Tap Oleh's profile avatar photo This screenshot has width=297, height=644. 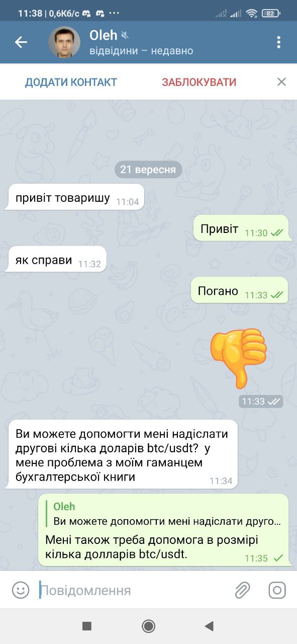pos(64,42)
